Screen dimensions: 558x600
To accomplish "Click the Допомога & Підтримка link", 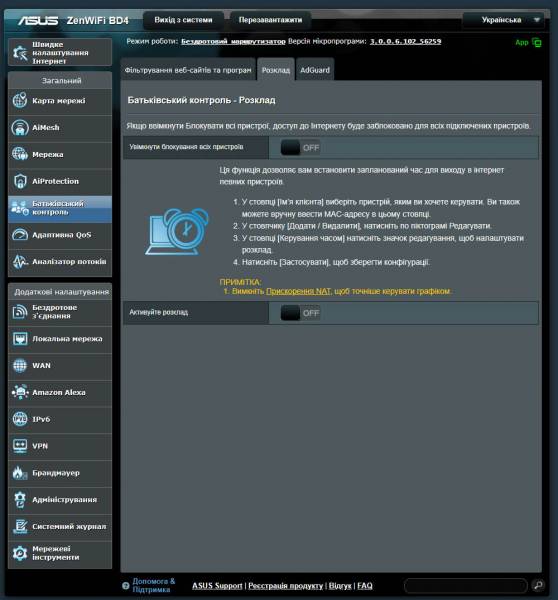I will pyautogui.click(x=153, y=585).
